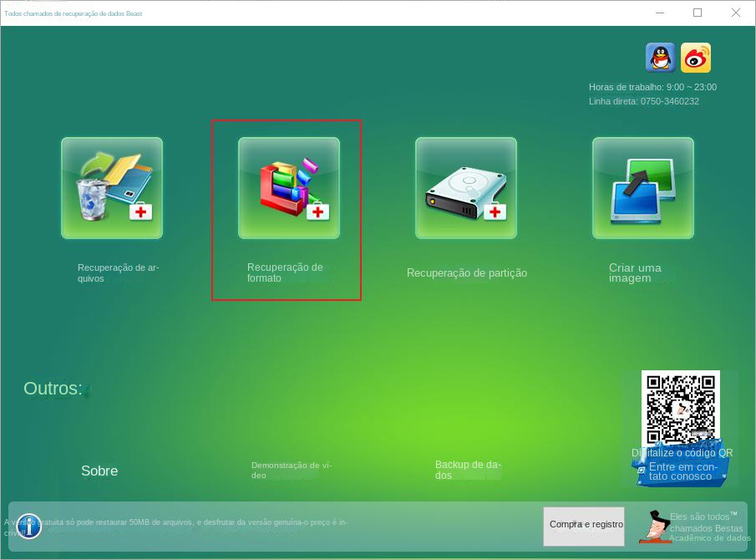756x560 pixels.
Task: Open the Sobre section
Action: coord(99,471)
